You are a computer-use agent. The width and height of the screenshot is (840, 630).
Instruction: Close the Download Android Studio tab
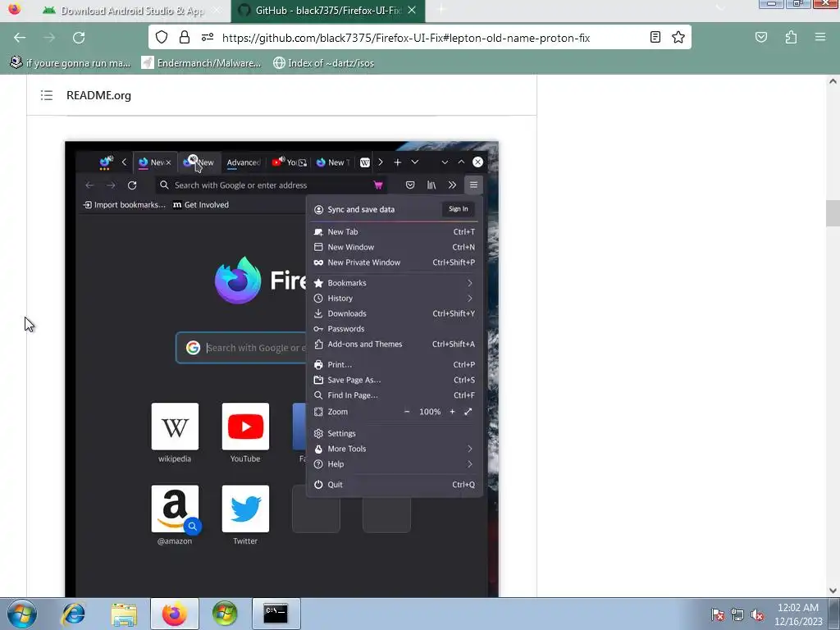(x=216, y=10)
